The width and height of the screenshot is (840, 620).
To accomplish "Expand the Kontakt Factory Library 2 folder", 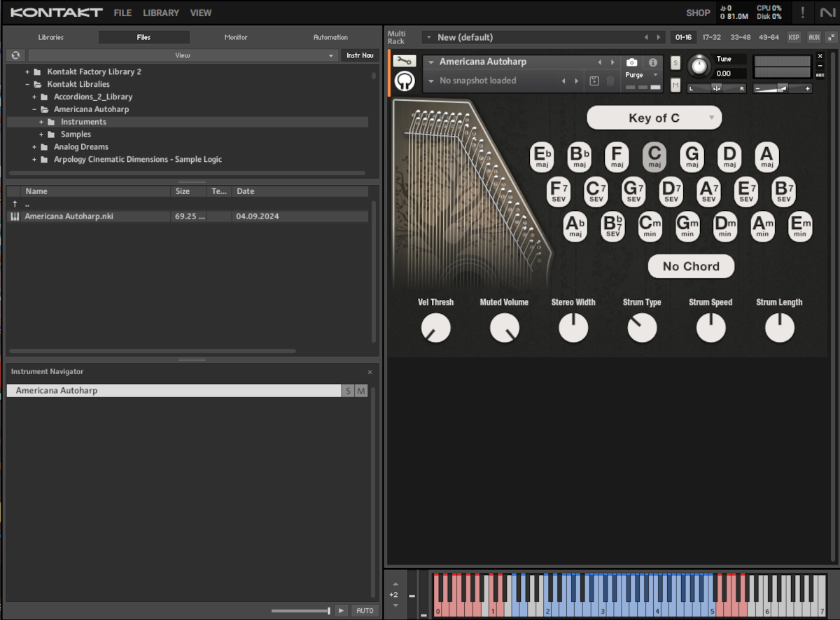I will [27, 71].
